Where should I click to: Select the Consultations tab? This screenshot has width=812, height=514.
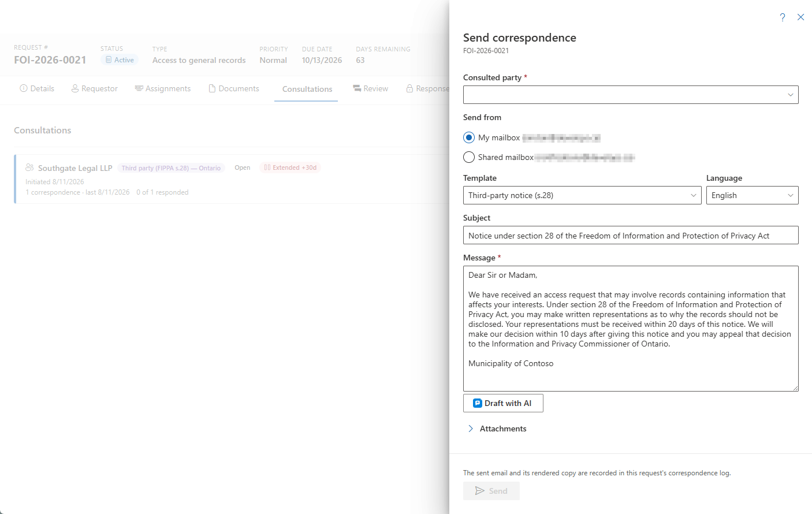(307, 89)
